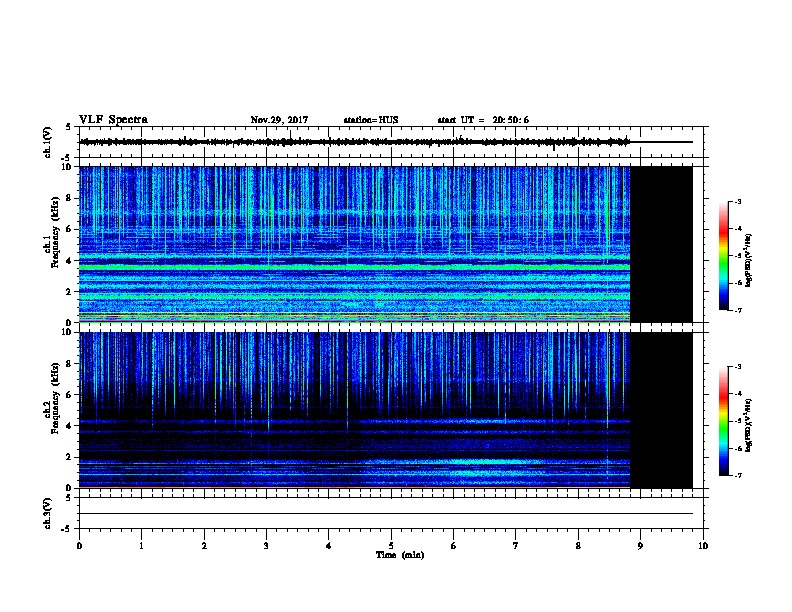
Task: Click the log PSD unit label beside ch.1 color bar
Action: point(749,260)
